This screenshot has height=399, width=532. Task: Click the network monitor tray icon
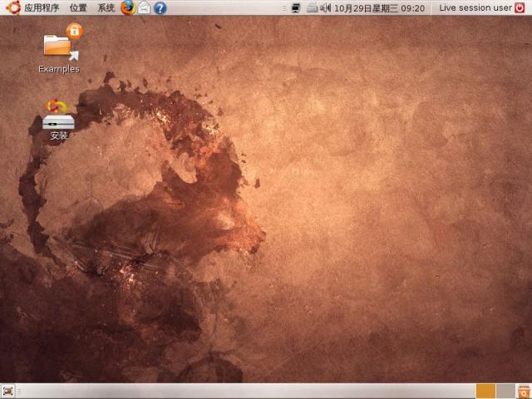(296, 8)
